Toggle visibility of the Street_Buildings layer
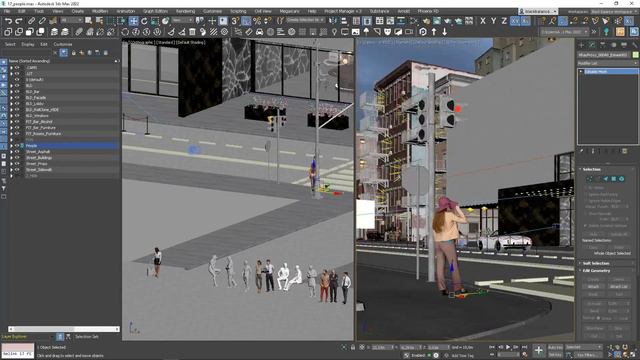The image size is (640, 360). (17, 158)
